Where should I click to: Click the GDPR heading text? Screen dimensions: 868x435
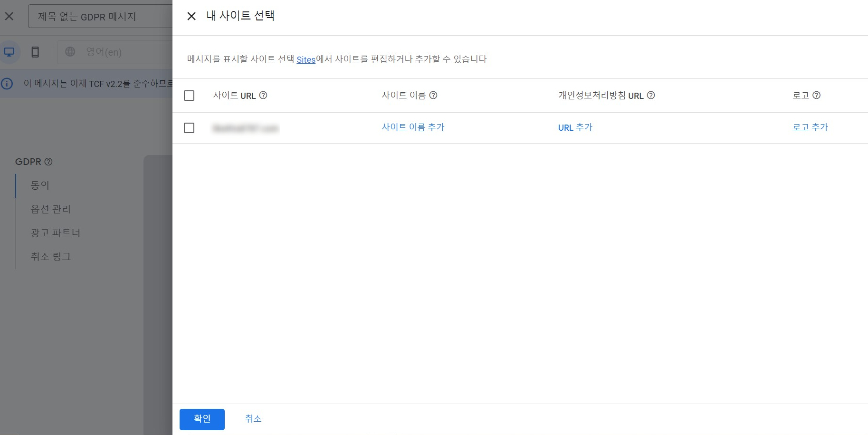(28, 162)
